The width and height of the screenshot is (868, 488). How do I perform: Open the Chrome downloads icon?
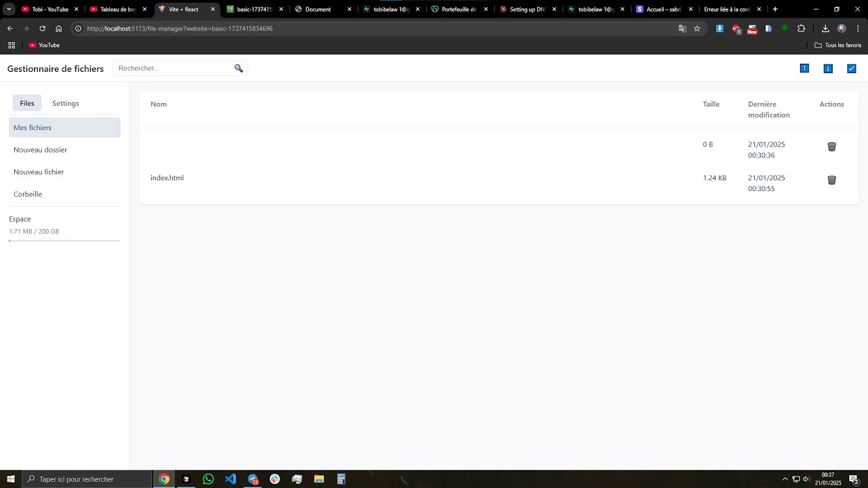pyautogui.click(x=825, y=28)
